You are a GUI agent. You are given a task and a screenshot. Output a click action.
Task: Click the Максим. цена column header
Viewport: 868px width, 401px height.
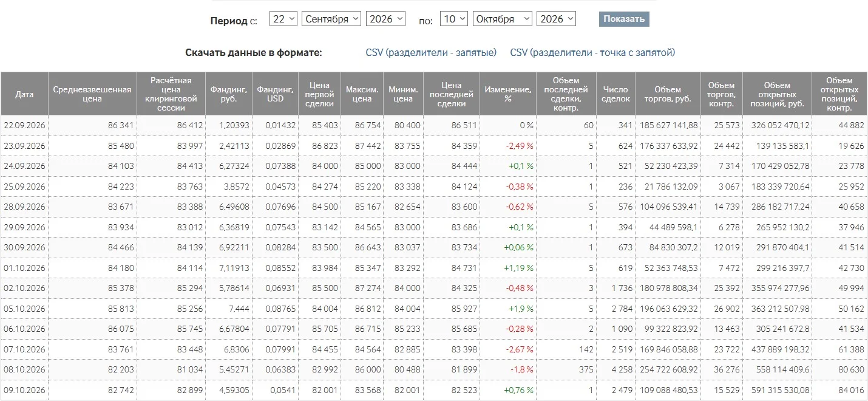[x=362, y=94]
